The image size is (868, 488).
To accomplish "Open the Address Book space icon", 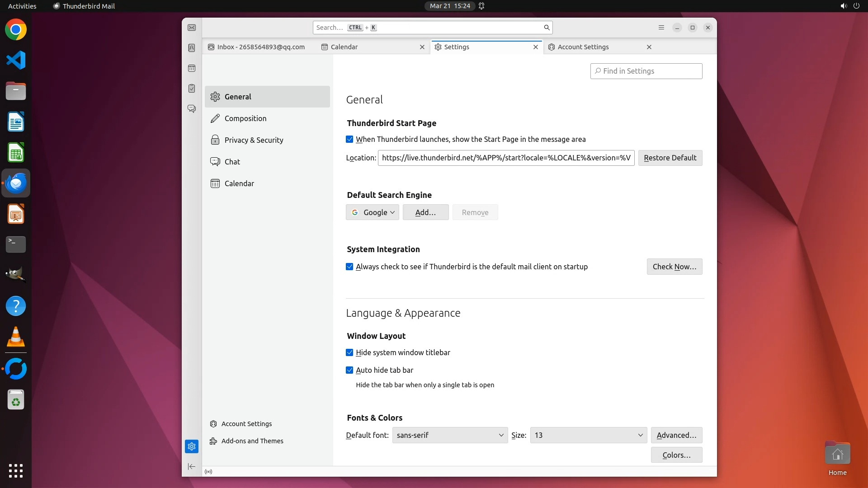I will (192, 48).
